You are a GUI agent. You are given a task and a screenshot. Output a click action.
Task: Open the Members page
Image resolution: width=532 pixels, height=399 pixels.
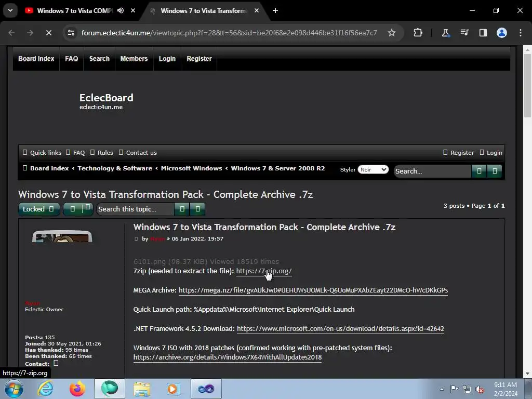[x=134, y=59]
